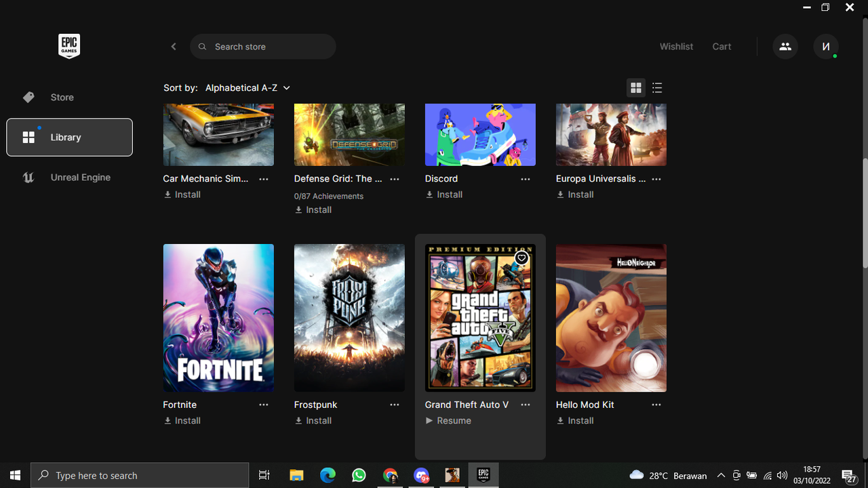Image resolution: width=868 pixels, height=488 pixels.
Task: Show hidden system tray icons
Action: (721, 476)
